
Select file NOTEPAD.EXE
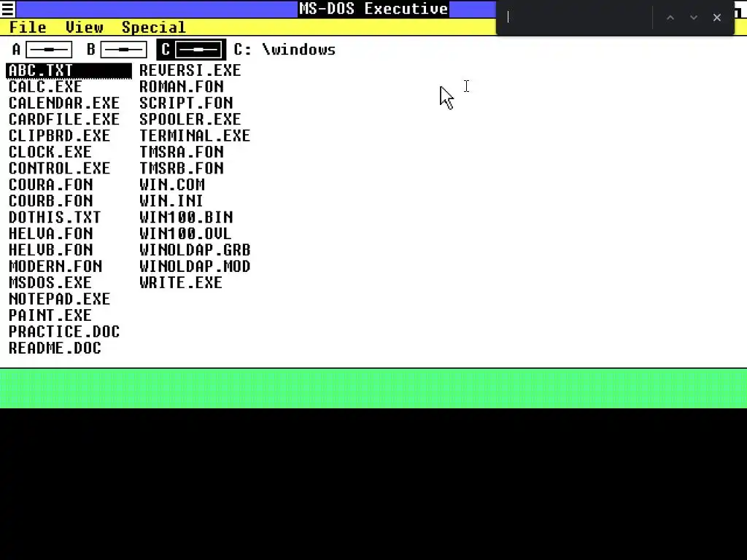[59, 299]
